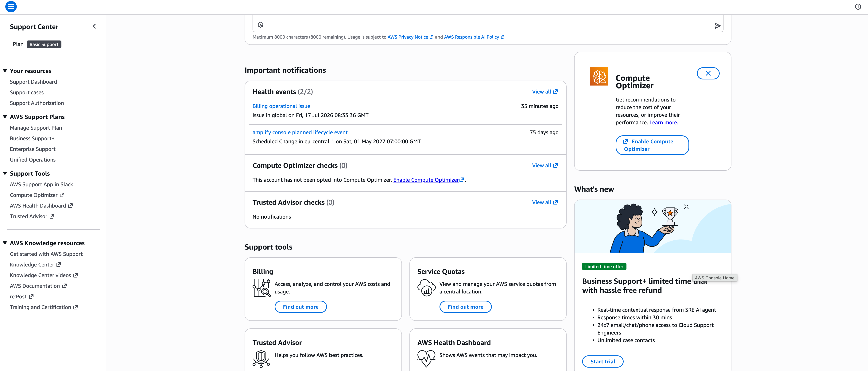This screenshot has width=868, height=371.
Task: Dismiss the Compute Optimizer card
Action: tap(708, 73)
